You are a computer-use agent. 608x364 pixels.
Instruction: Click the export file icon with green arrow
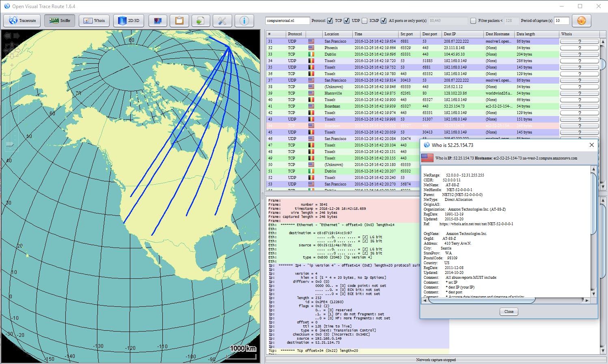tap(201, 21)
